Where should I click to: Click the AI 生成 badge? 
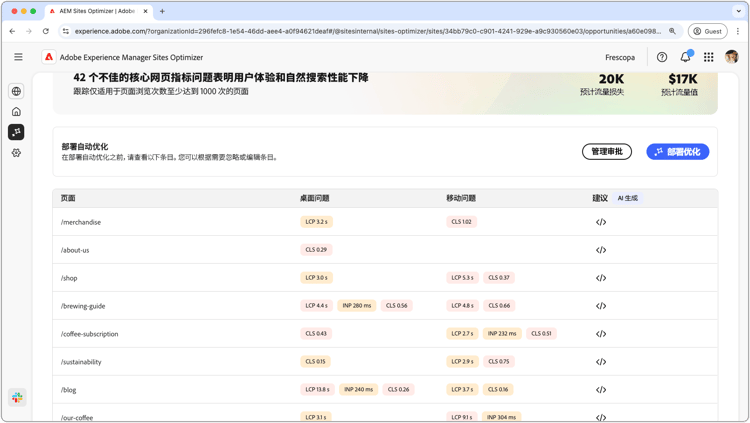click(628, 198)
